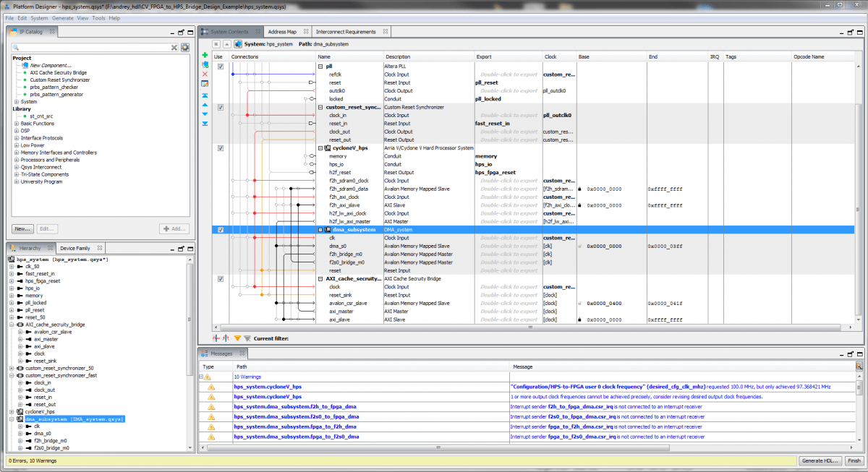Open the Generate menu

tap(62, 18)
